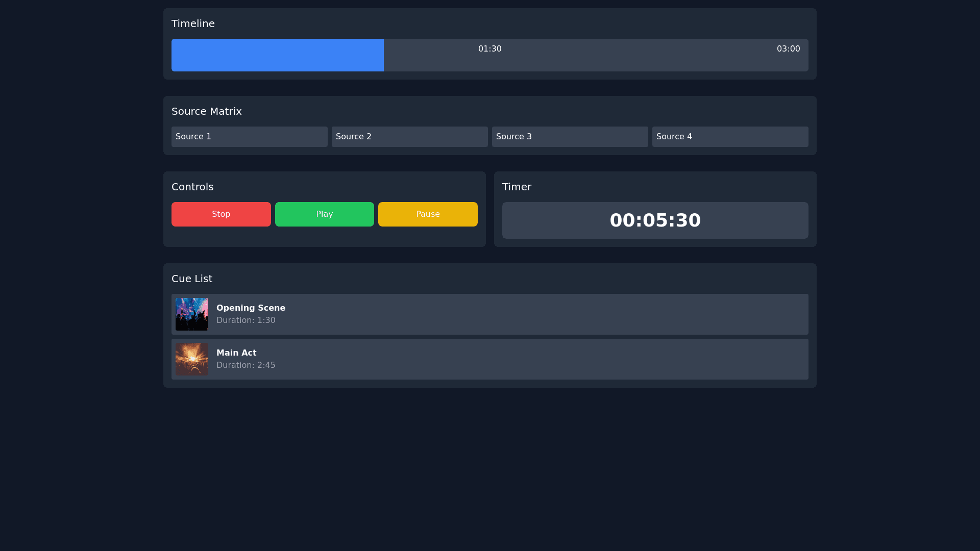Choose Source 4 in the matrix

tap(730, 137)
